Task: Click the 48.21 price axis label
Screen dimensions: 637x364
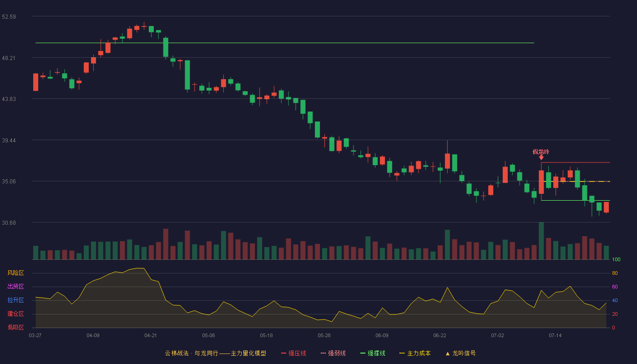Action: tap(9, 58)
